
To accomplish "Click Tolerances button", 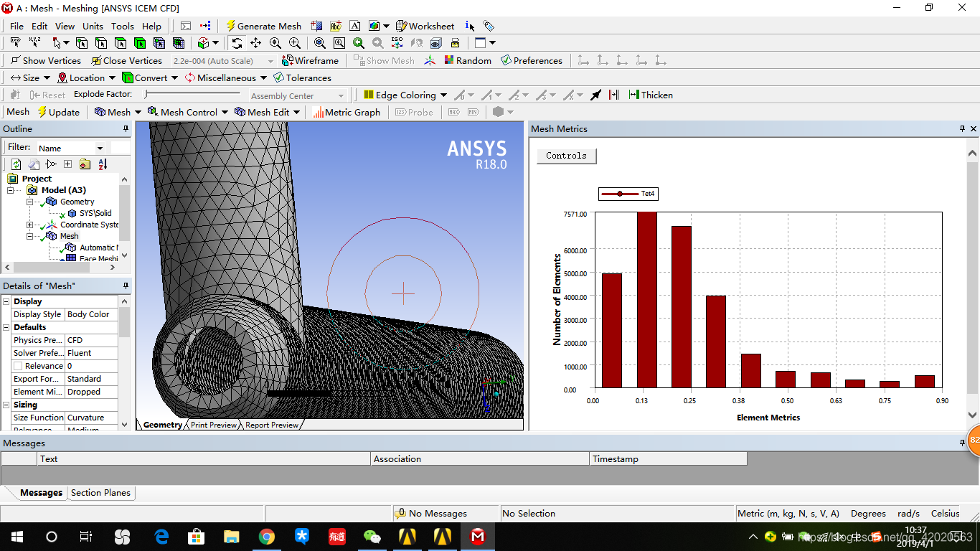I will [302, 77].
